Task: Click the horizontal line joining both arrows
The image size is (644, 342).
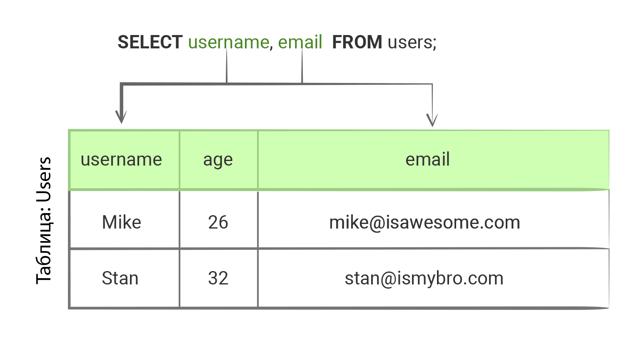Action: click(x=267, y=84)
